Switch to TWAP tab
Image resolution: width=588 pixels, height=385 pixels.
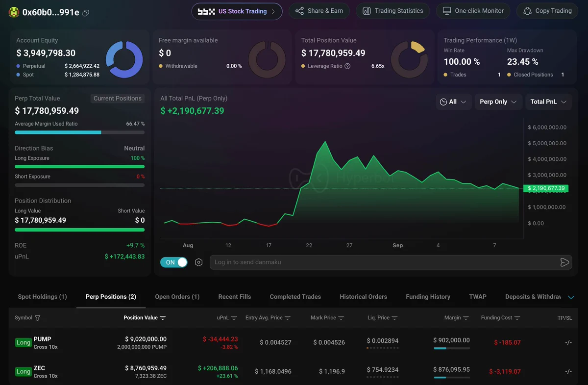pyautogui.click(x=478, y=297)
